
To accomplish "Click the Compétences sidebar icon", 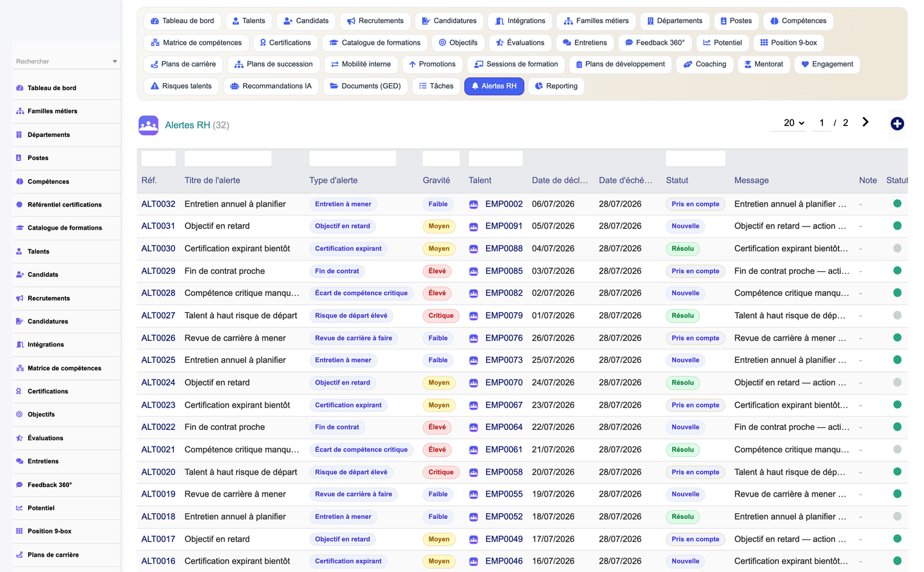I will [x=19, y=182].
